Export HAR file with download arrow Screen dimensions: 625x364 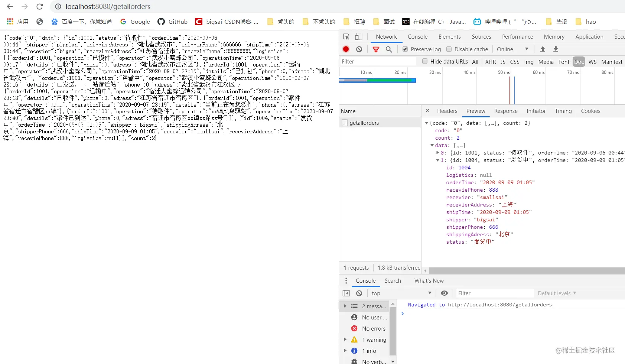[556, 49]
